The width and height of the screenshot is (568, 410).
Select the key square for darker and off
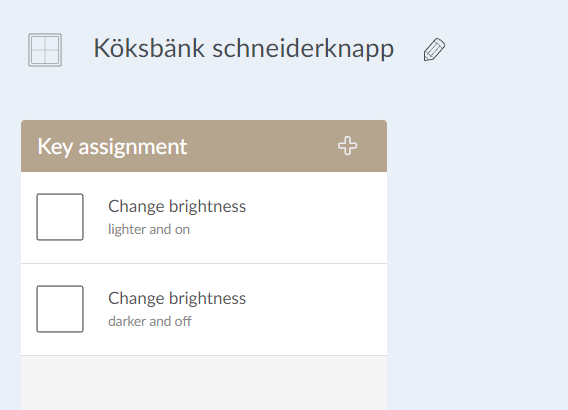60,309
